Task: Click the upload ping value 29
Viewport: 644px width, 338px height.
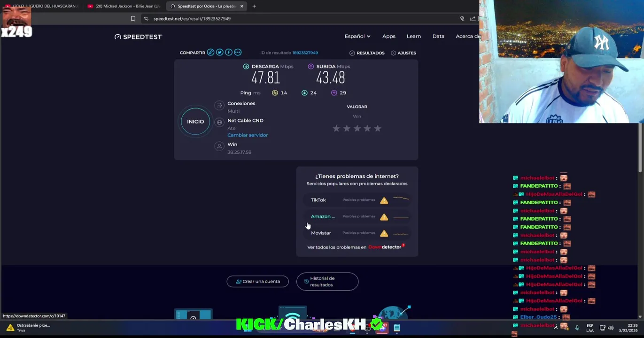Action: click(343, 93)
